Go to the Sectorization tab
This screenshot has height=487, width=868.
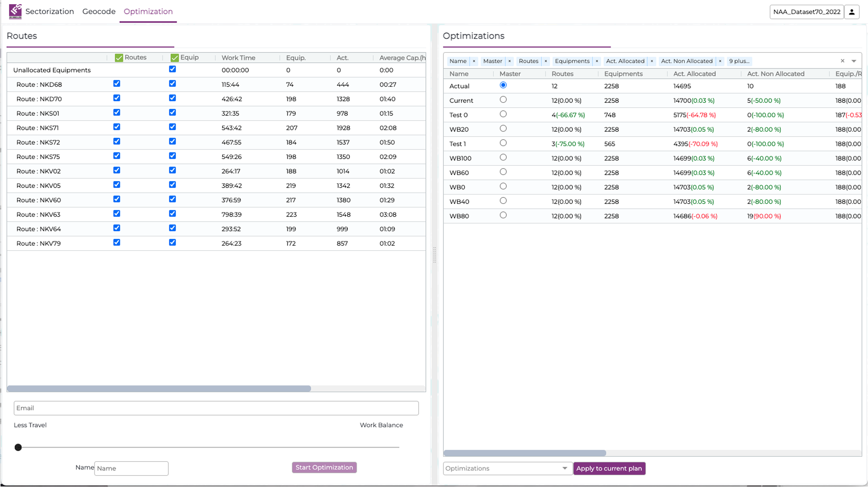(50, 11)
